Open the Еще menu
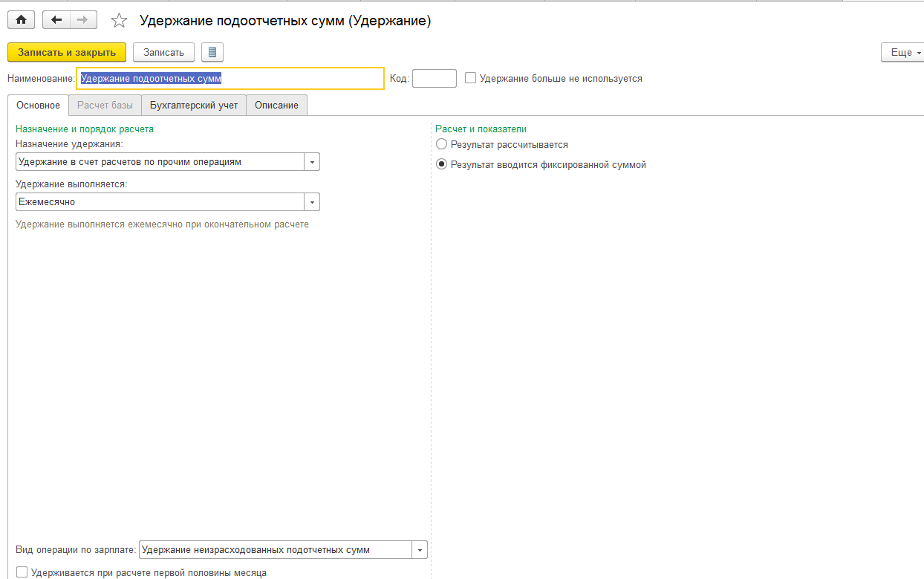The image size is (924, 579). pos(902,52)
